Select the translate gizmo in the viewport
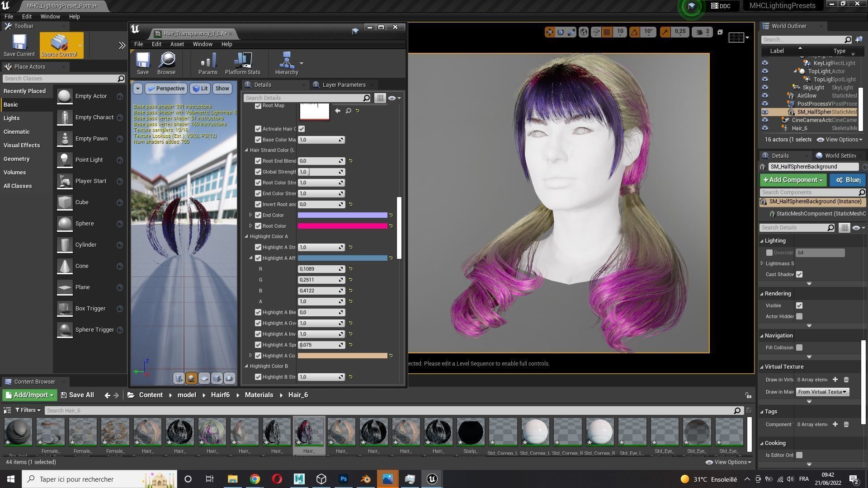The image size is (868, 488). tap(550, 32)
